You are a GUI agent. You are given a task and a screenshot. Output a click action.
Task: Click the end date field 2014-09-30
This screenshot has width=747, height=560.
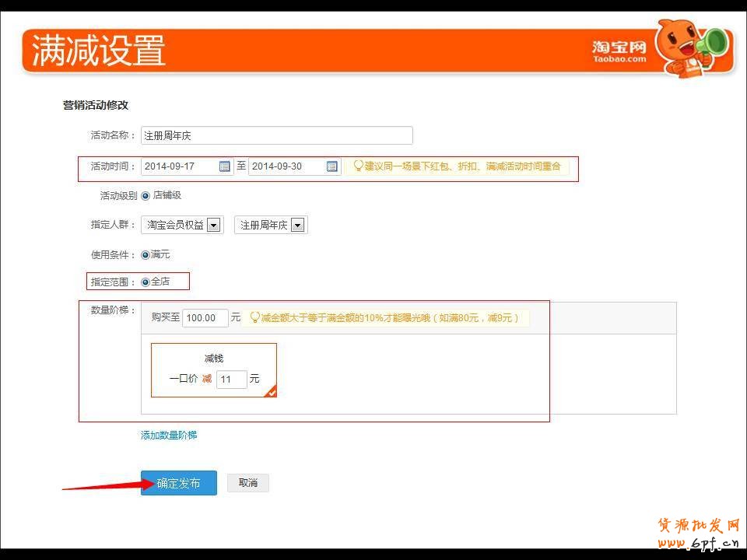tap(295, 166)
